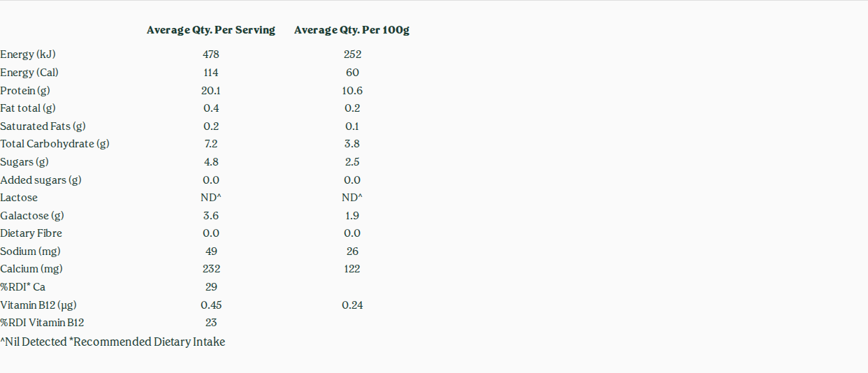Click the Sodium (mg) row label
Viewport: 868px width, 373px height.
[31, 251]
